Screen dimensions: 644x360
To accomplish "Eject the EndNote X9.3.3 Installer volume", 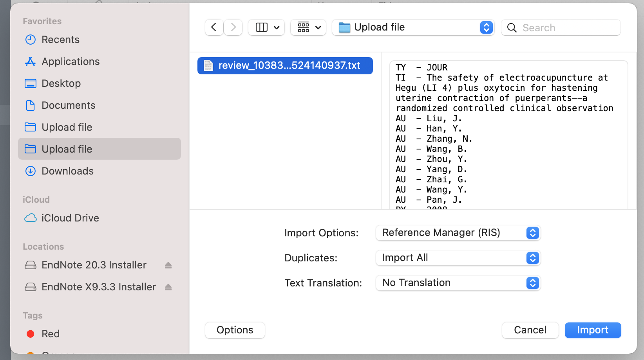I will tap(168, 287).
